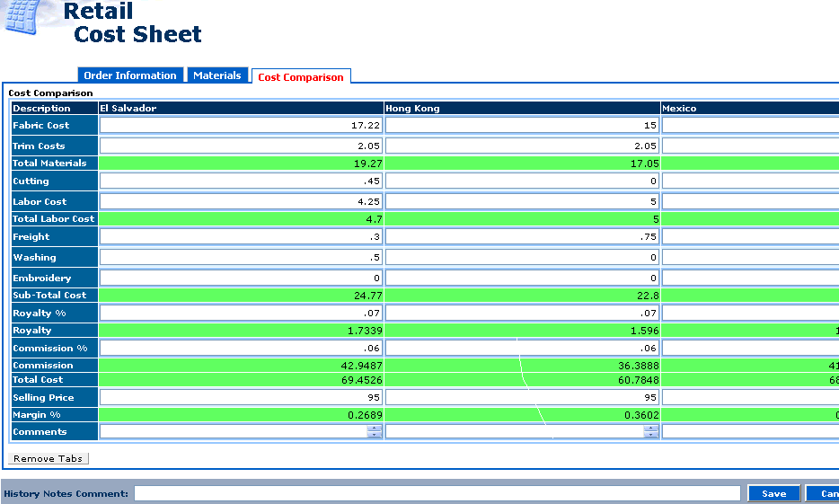Edit Hong Kong Fabric Cost 15 field
This screenshot has height=504, width=839.
(522, 125)
